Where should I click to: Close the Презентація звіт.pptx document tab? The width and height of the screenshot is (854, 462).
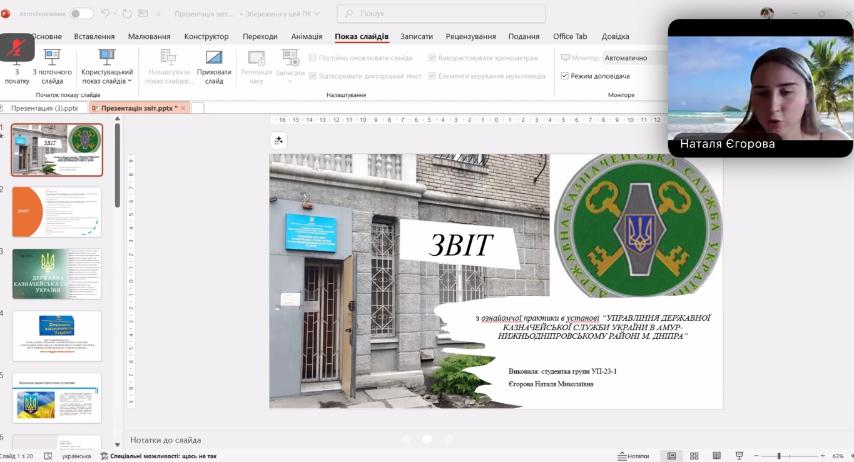pyautogui.click(x=183, y=108)
